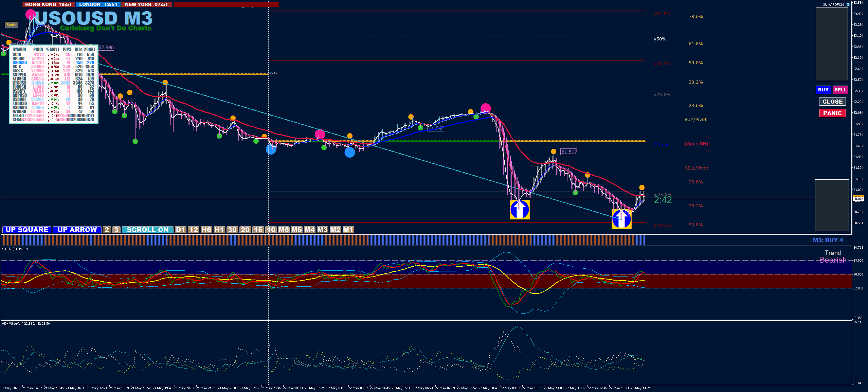Switch to the M5 timeframe
The width and height of the screenshot is (868, 392).
click(296, 230)
